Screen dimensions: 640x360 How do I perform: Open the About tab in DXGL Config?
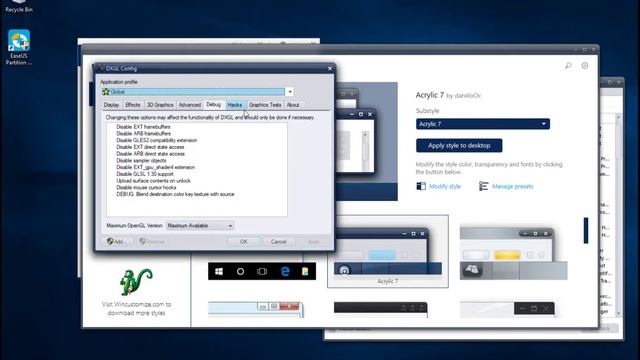click(x=293, y=105)
